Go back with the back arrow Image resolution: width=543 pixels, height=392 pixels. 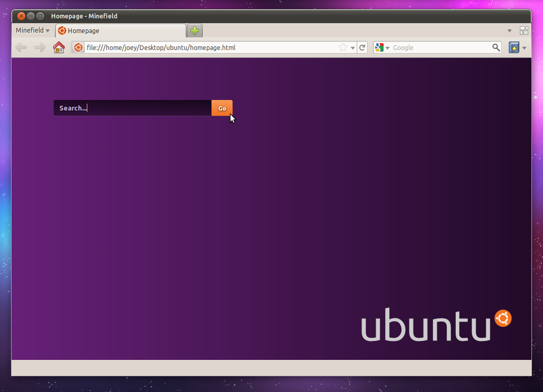click(x=21, y=47)
